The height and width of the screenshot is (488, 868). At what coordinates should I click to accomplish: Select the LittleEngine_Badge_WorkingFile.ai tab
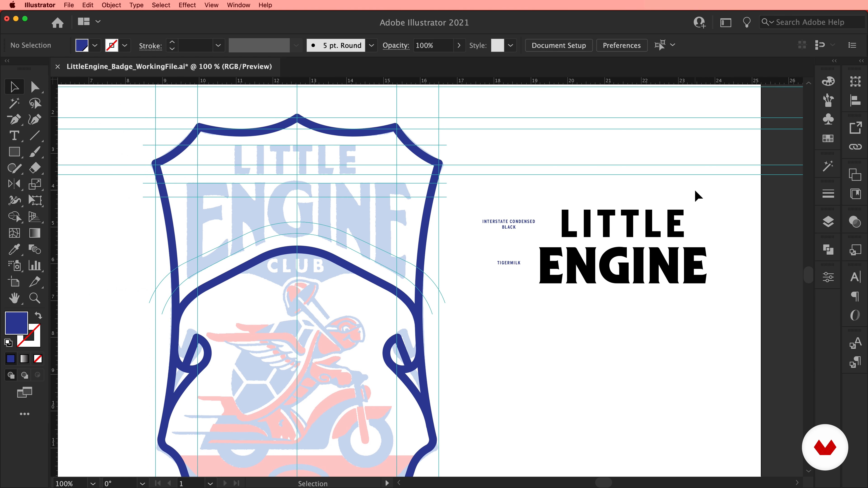click(169, 66)
